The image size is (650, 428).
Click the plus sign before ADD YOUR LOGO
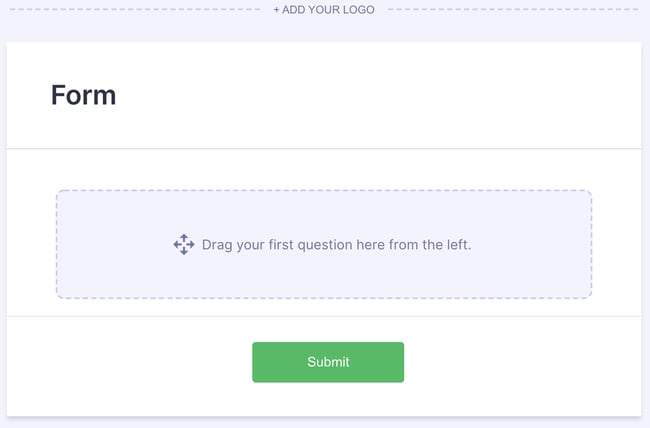tap(277, 10)
